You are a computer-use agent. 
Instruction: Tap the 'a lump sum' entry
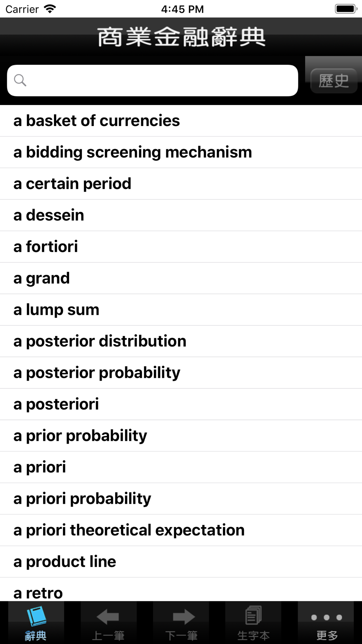181,310
